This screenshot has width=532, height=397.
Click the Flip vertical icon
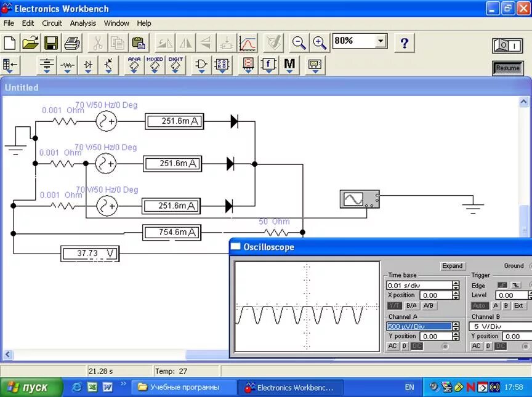206,43
